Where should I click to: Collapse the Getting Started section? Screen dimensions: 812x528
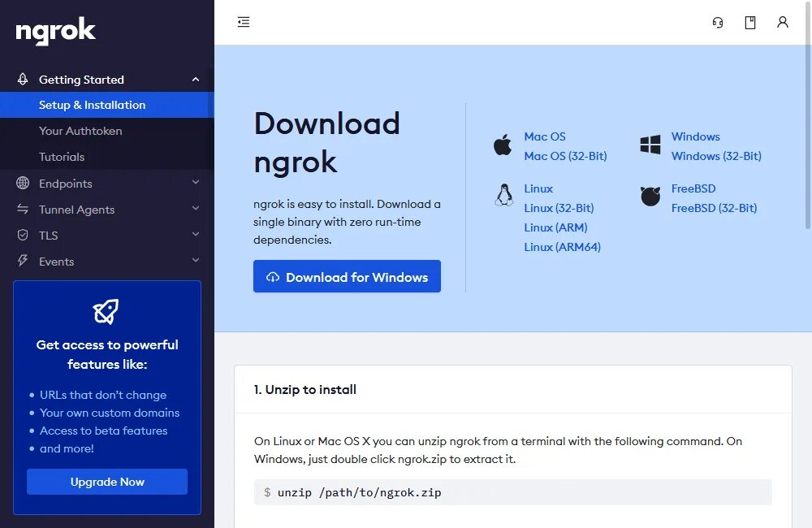[x=195, y=80]
